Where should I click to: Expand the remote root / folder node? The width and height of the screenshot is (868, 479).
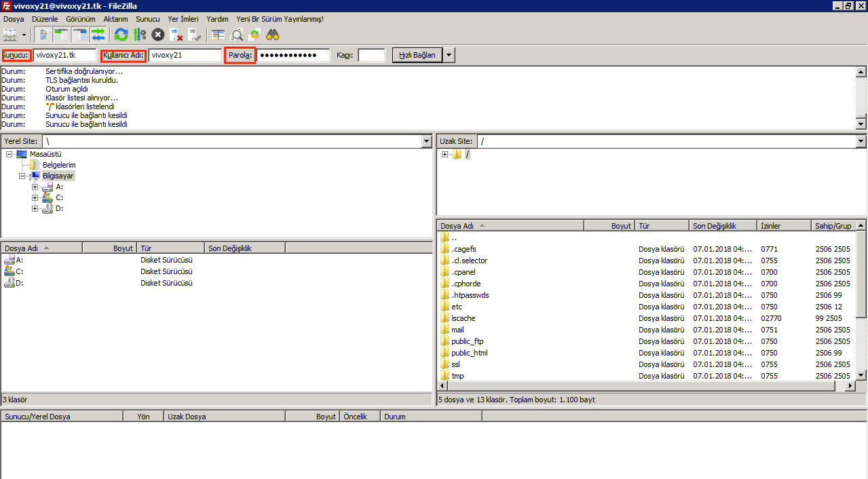(445, 154)
